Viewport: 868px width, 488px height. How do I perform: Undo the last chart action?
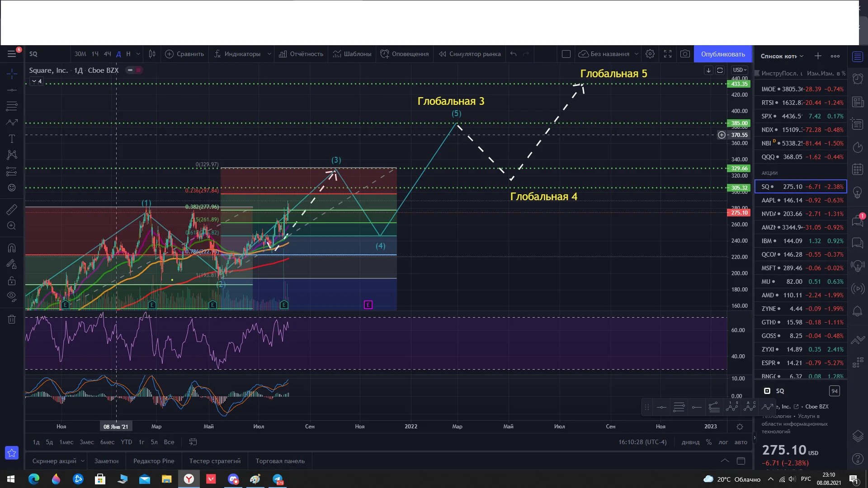[514, 54]
